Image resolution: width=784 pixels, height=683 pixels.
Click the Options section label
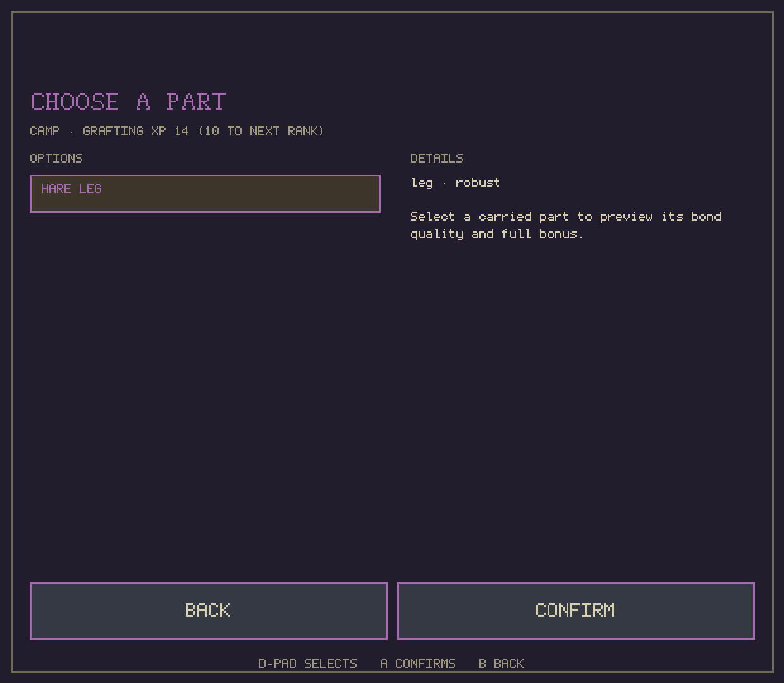click(x=56, y=158)
